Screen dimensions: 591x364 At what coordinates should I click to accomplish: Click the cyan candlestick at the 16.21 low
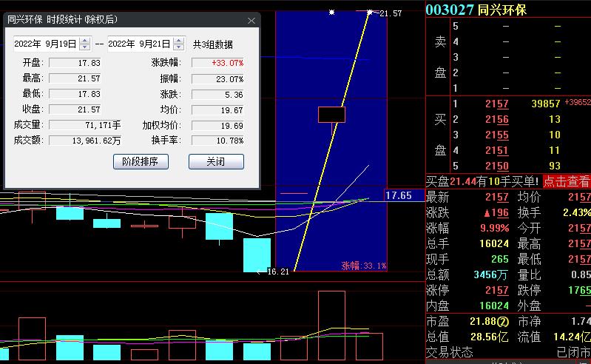click(x=257, y=255)
